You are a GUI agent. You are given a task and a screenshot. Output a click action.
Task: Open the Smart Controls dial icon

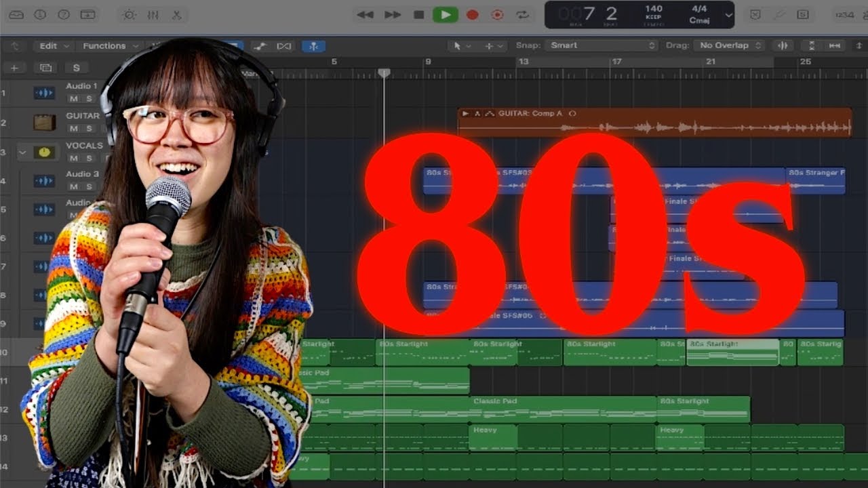point(129,14)
